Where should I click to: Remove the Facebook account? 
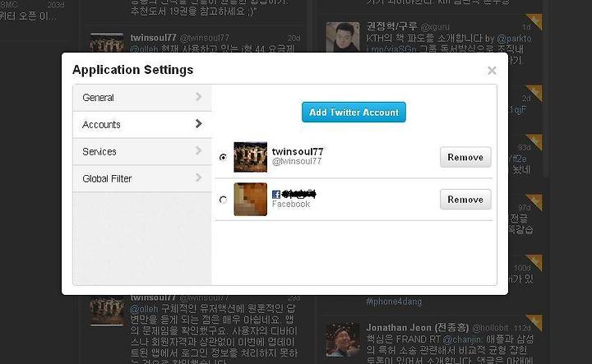point(465,200)
